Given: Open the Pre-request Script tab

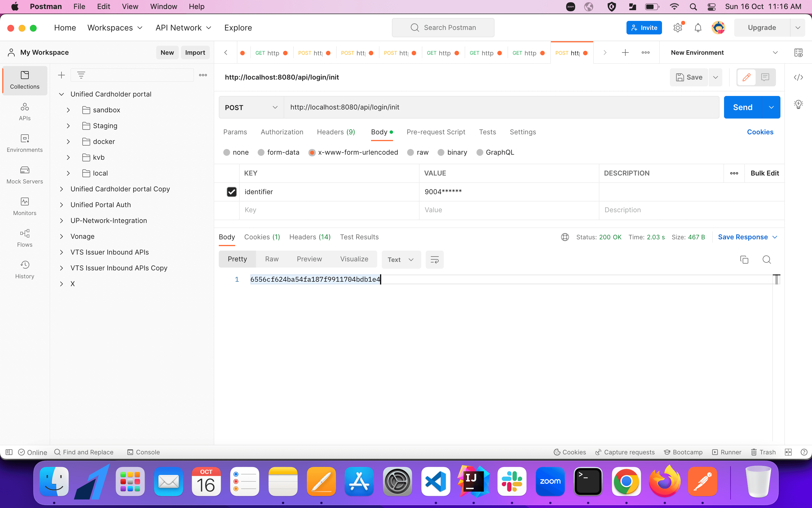Looking at the screenshot, I should 436,132.
